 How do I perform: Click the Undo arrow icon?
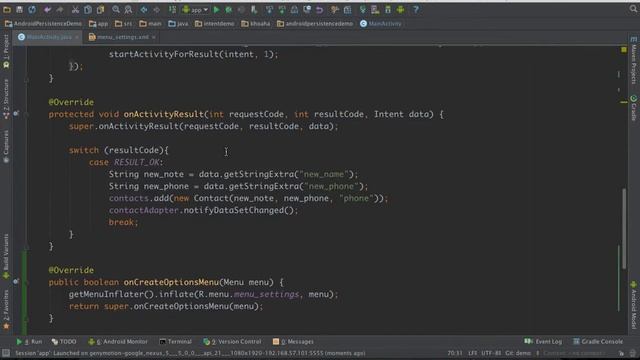click(48, 9)
